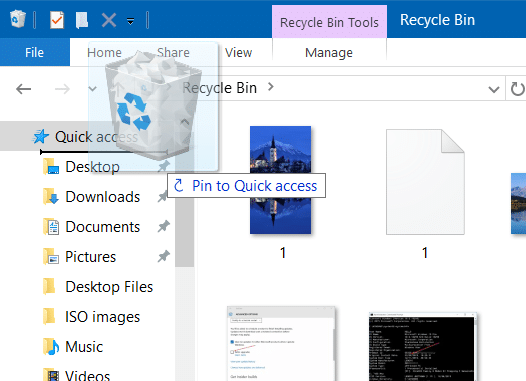Open the File menu

(35, 52)
